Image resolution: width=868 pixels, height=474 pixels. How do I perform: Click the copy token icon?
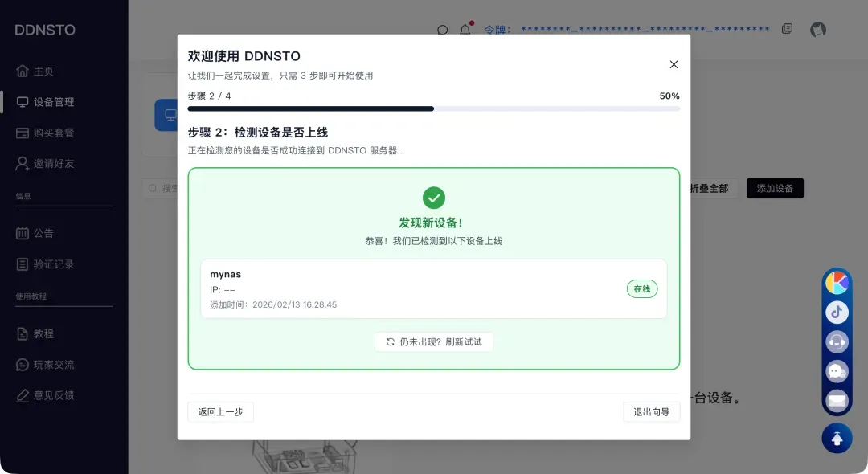tap(787, 29)
